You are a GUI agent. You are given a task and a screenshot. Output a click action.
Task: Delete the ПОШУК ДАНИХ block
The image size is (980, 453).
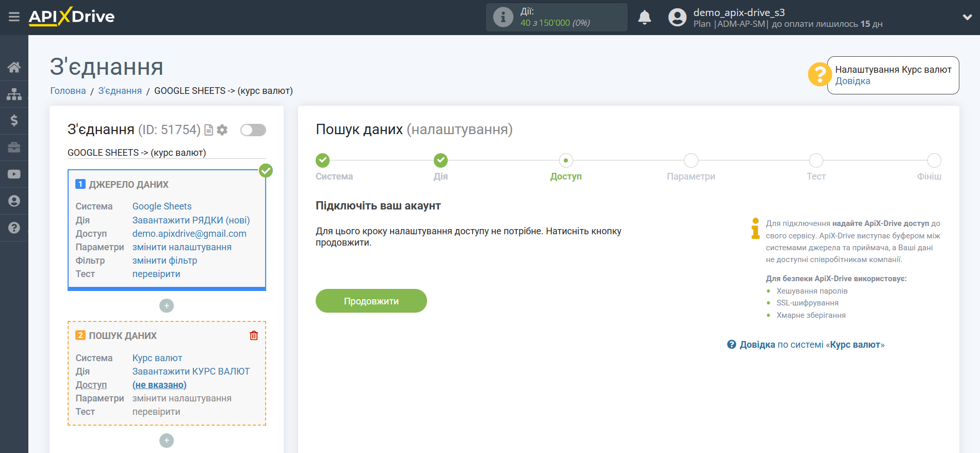click(254, 335)
